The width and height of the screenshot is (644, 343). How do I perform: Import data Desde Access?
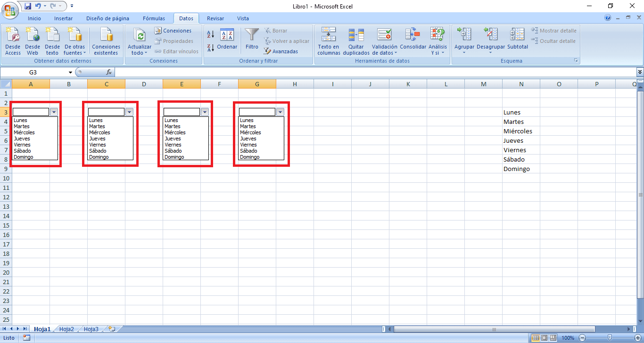coord(13,41)
